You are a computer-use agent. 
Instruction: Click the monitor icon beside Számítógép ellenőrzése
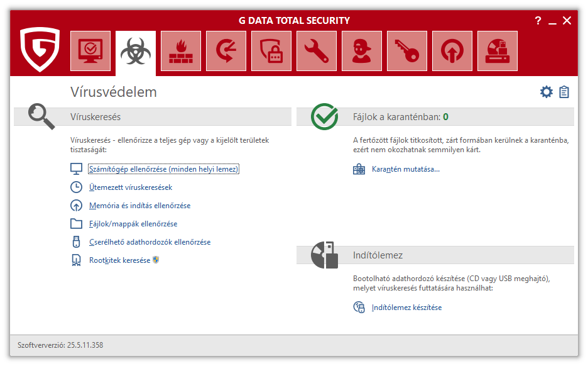[x=76, y=169]
